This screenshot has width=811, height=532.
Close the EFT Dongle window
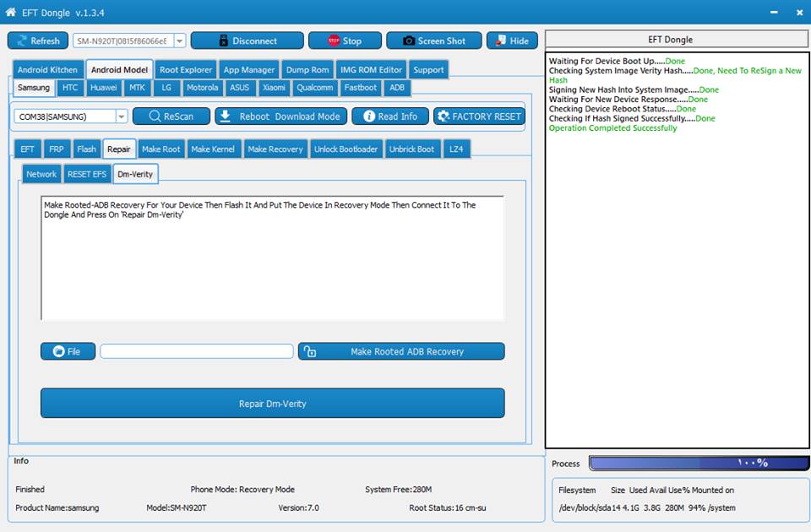tap(799, 12)
